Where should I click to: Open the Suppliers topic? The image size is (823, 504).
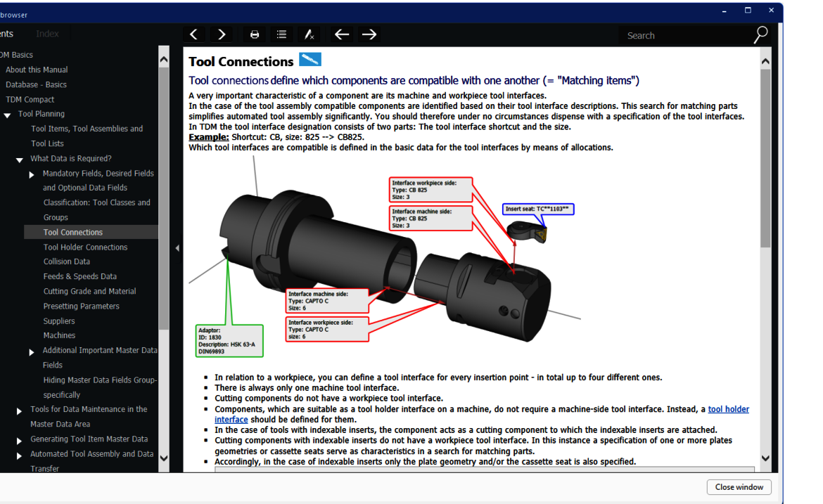click(x=59, y=321)
